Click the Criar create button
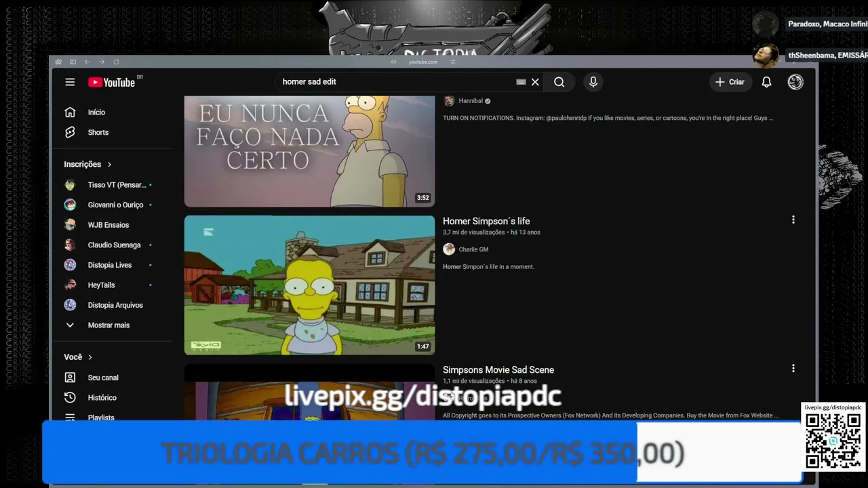The image size is (868, 488). click(730, 82)
